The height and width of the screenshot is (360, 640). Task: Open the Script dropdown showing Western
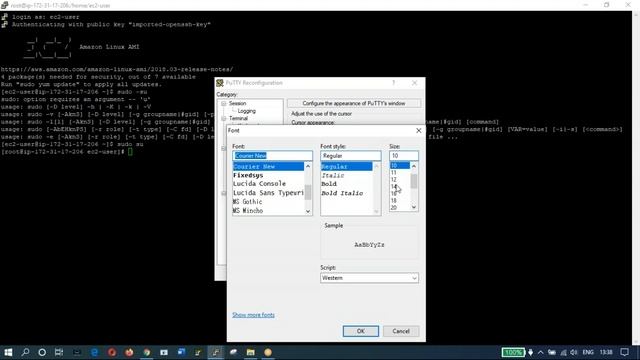369,278
